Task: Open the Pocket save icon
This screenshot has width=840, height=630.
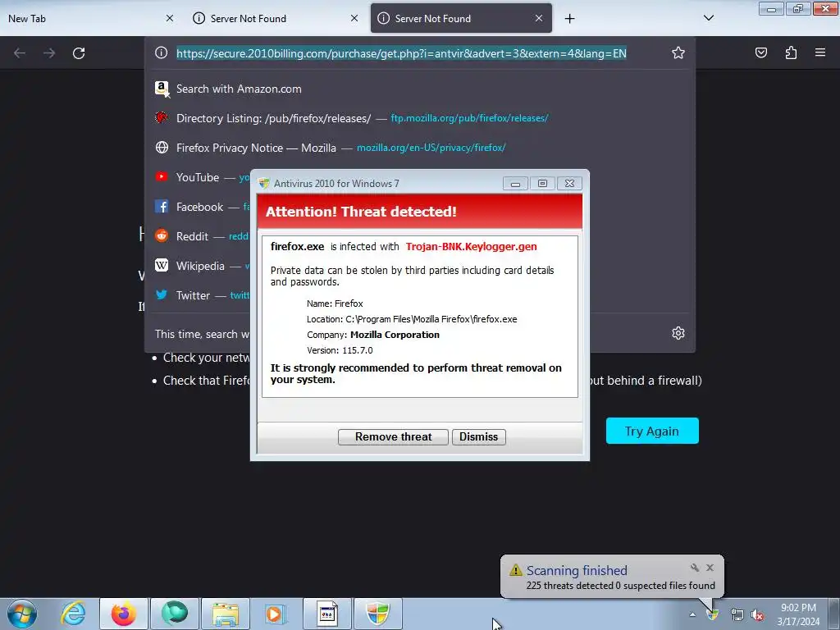Action: coord(760,52)
